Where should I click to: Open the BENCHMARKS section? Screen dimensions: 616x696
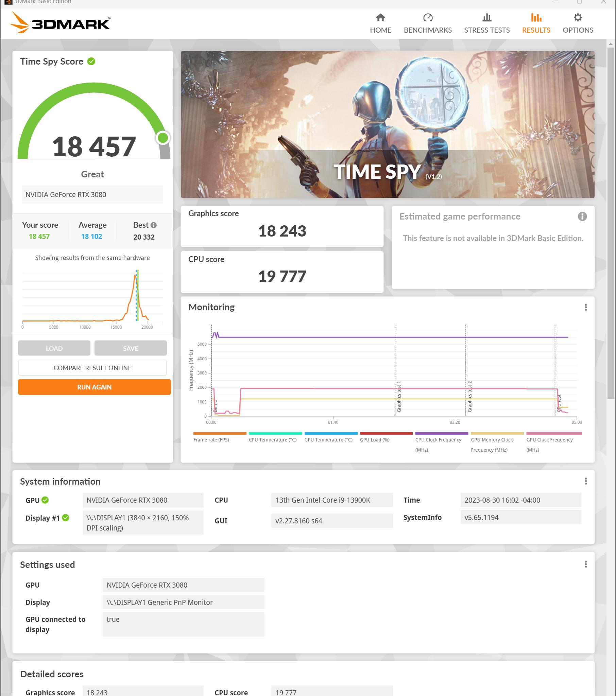click(x=428, y=23)
